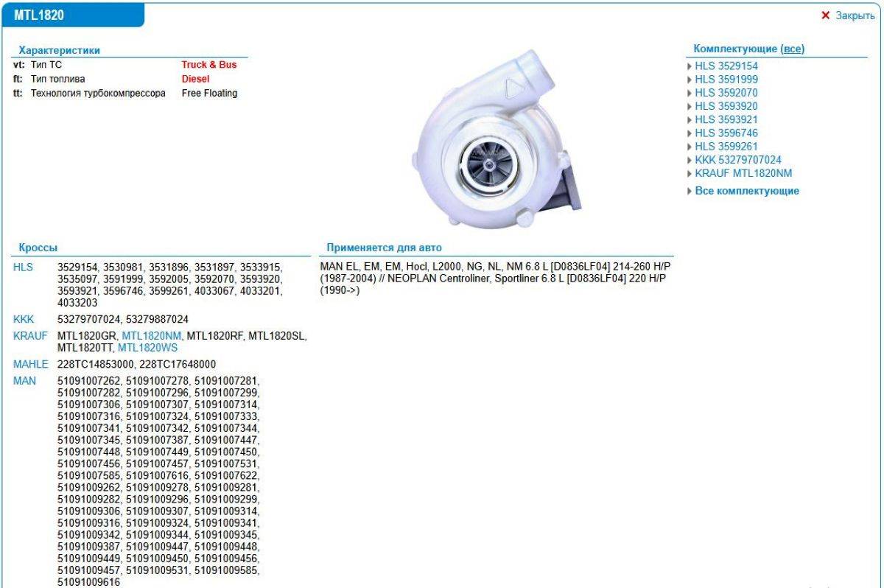Viewport: 884px width, 588px height.
Task: Select the HLS brand in Кроссы
Action: pyautogui.click(x=23, y=267)
